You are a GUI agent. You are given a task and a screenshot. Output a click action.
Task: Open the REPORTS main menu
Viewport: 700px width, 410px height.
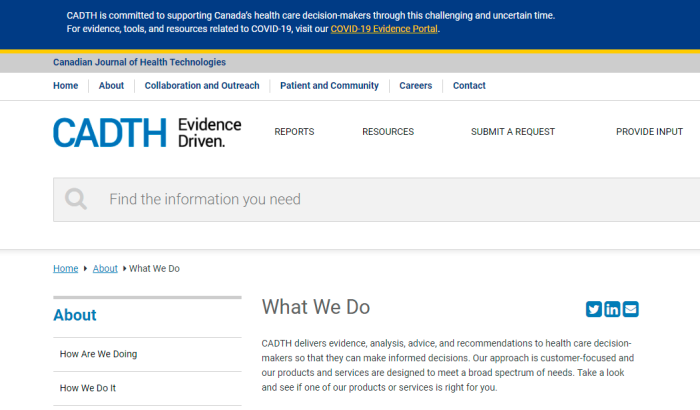[x=294, y=132]
